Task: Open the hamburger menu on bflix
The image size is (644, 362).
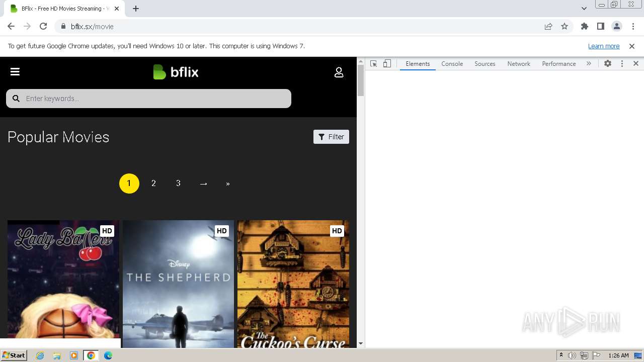Action: click(15, 72)
